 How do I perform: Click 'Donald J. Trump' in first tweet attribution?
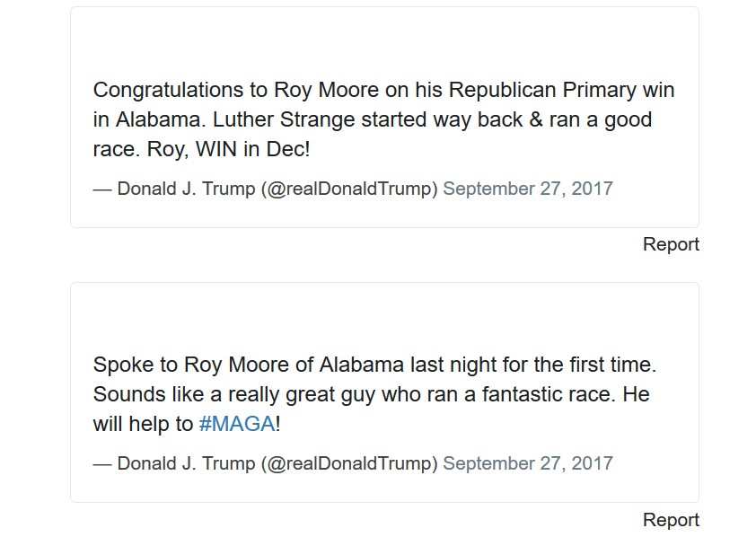pyautogui.click(x=186, y=189)
